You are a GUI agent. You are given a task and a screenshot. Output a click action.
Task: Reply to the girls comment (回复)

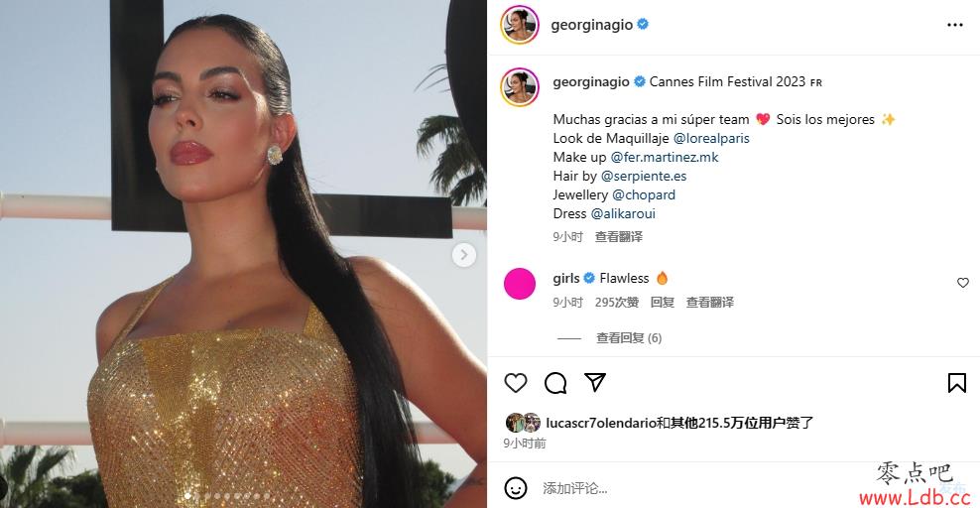663,303
